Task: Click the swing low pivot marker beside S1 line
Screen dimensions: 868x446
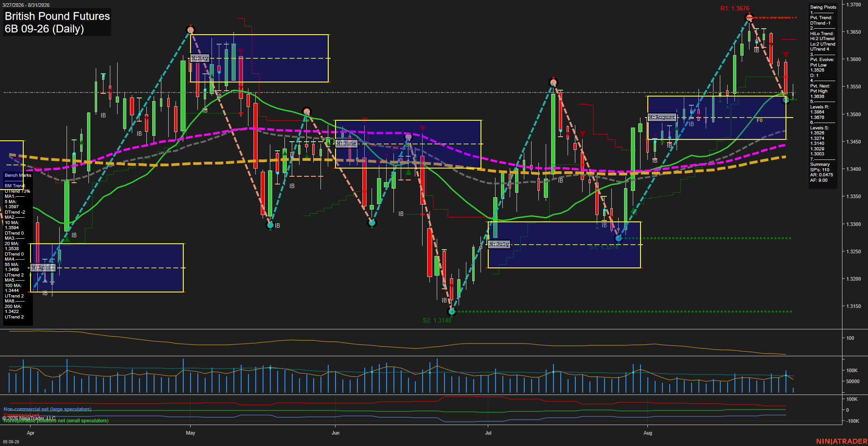Action: coord(618,238)
